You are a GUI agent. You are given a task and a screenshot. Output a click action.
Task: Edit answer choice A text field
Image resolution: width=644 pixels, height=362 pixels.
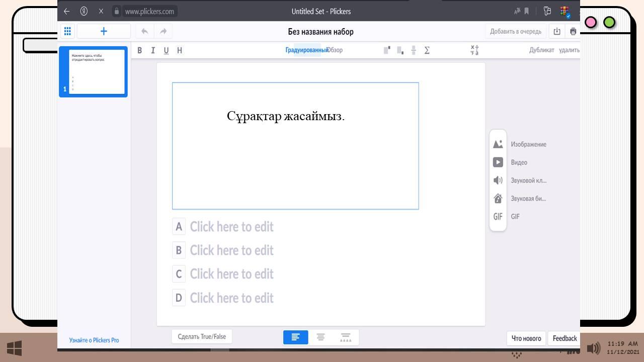coord(232,227)
